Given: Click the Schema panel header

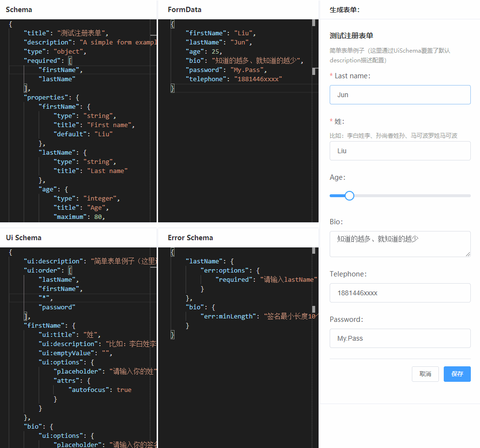Looking at the screenshot, I should (18, 9).
